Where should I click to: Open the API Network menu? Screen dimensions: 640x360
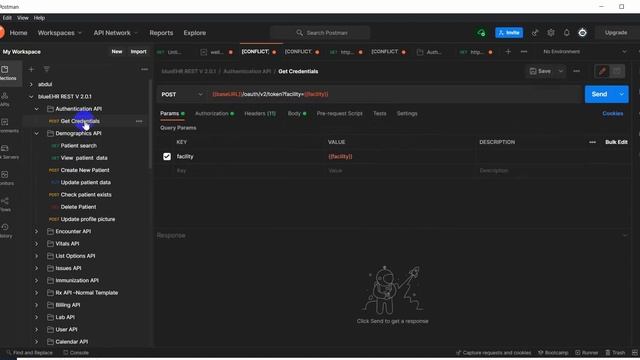[116, 33]
